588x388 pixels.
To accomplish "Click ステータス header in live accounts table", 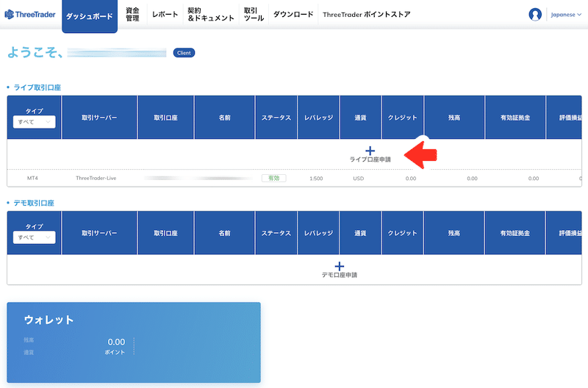I will tap(276, 118).
